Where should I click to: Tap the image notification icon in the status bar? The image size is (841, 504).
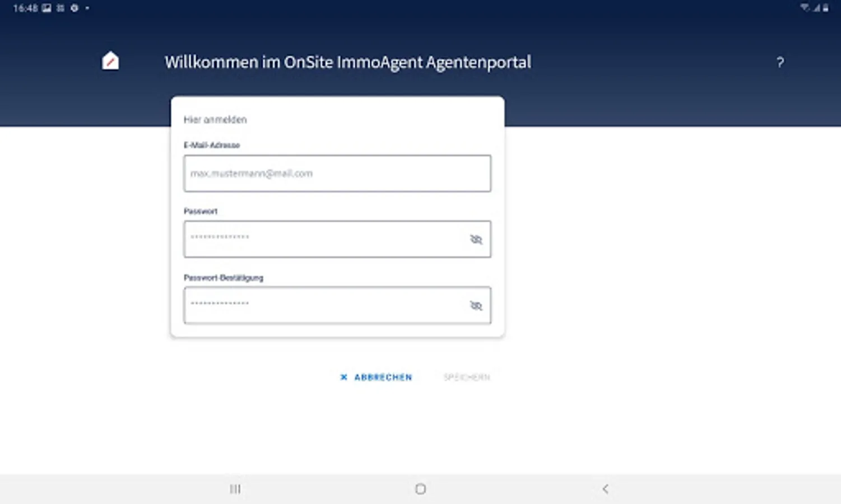tap(47, 8)
